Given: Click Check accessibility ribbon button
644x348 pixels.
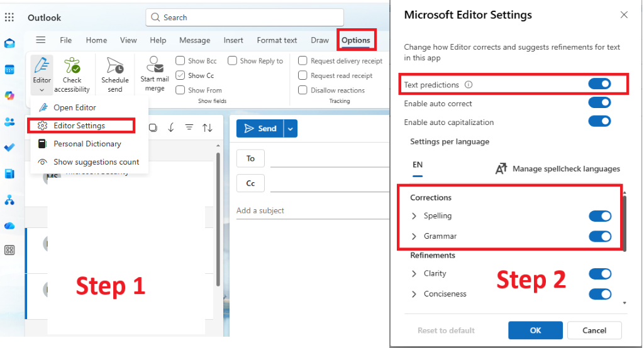Looking at the screenshot, I should tap(72, 75).
